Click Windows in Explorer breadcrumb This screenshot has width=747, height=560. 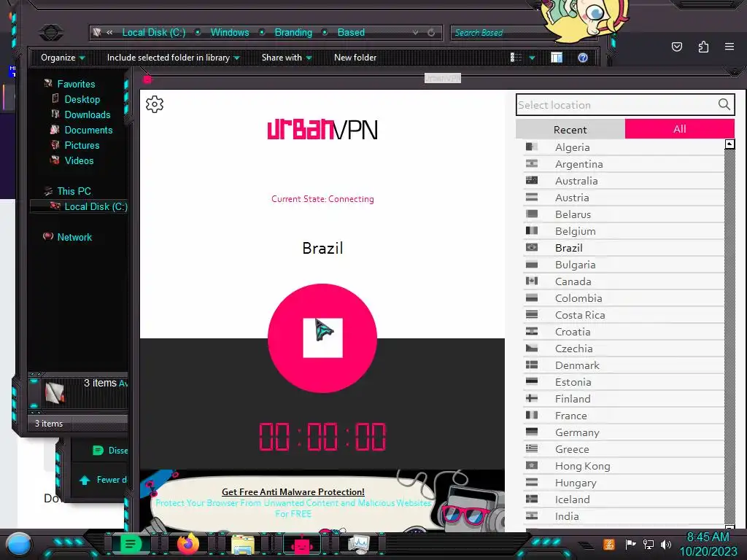coord(230,32)
